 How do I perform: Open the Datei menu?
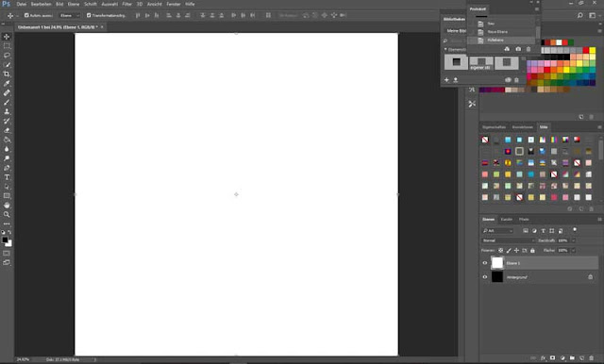click(22, 4)
